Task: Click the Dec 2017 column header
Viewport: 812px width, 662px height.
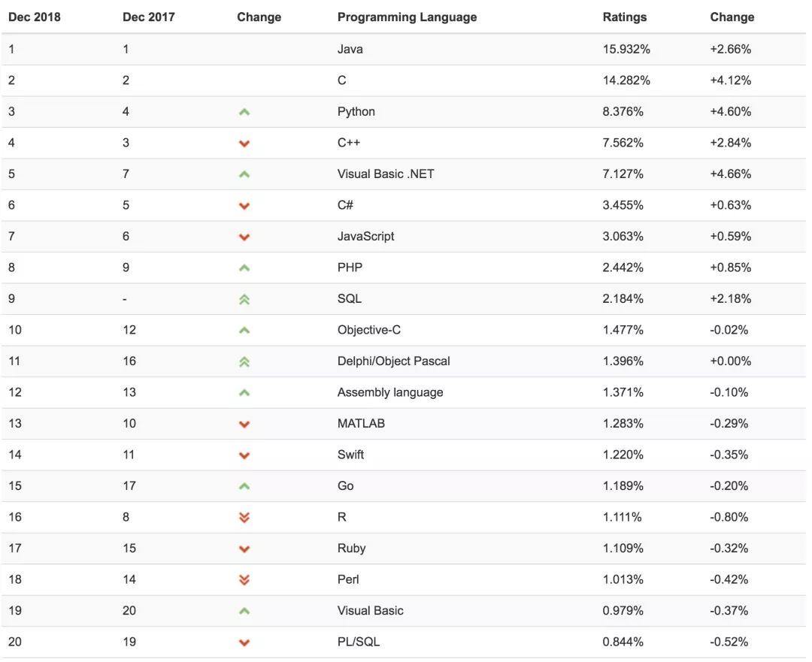Action: (x=149, y=17)
